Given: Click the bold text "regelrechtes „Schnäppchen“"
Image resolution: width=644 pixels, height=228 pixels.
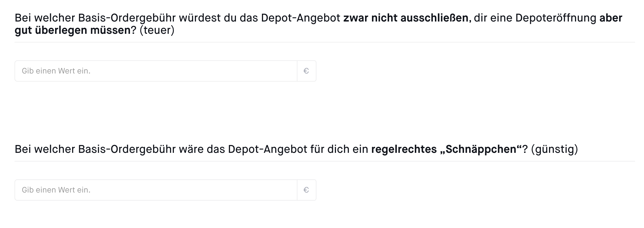Looking at the screenshot, I should click(446, 149).
